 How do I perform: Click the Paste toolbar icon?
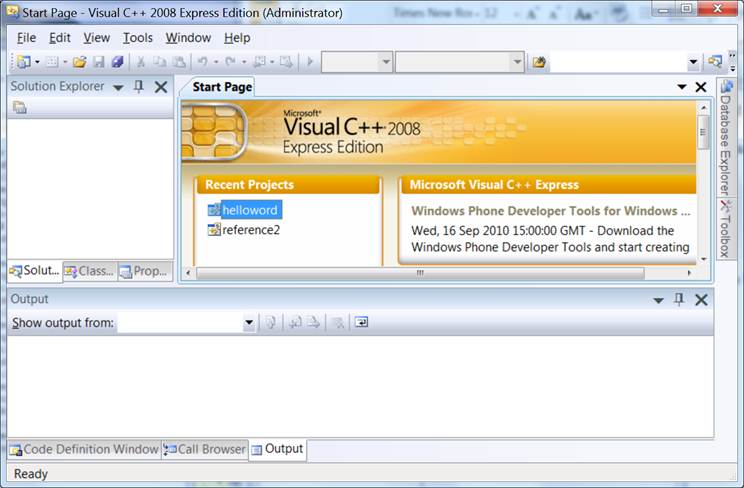(x=179, y=62)
